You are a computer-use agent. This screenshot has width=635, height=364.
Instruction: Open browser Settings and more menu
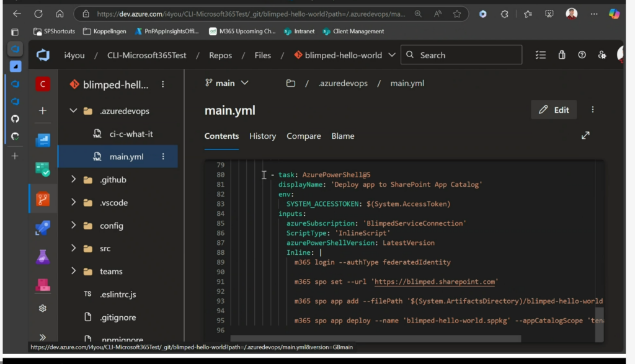click(x=593, y=14)
